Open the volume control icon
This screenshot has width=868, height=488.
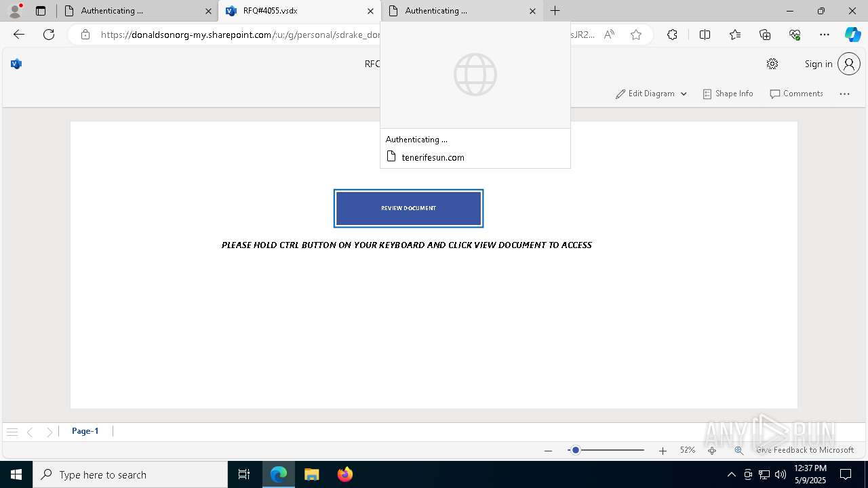(x=781, y=474)
